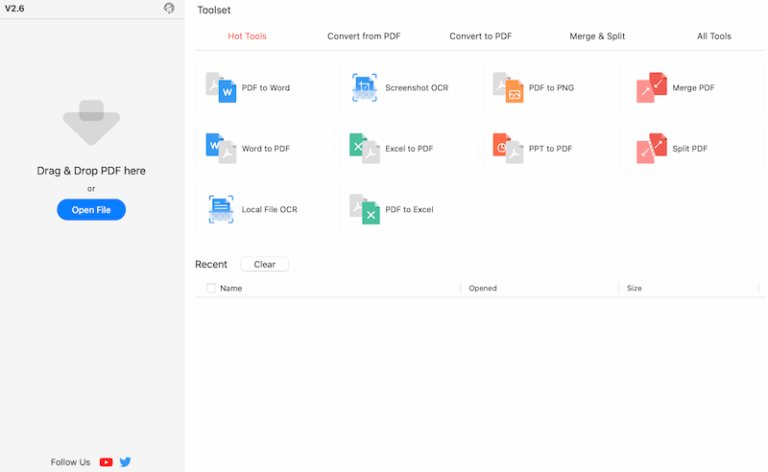This screenshot has height=472, width=768.
Task: Open the PDF to PNG converter icon
Action: [508, 88]
